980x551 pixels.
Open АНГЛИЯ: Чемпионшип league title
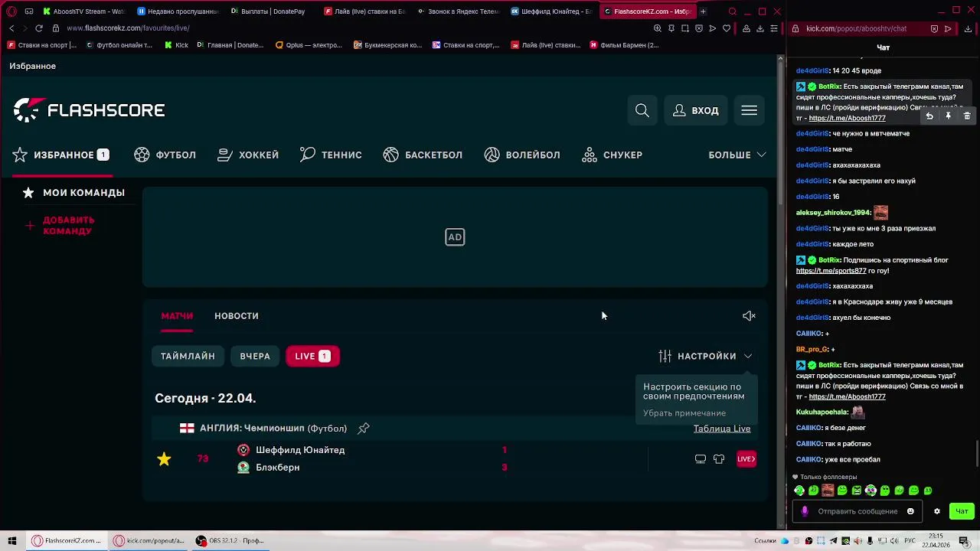[273, 429]
